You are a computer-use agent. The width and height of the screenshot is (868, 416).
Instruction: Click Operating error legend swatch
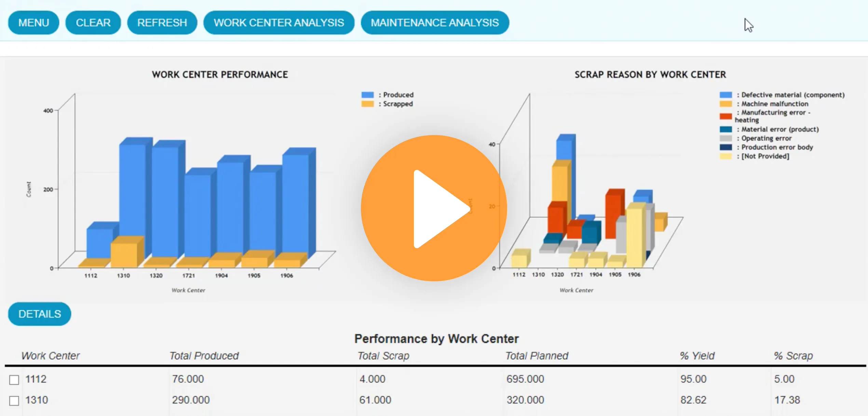point(725,138)
